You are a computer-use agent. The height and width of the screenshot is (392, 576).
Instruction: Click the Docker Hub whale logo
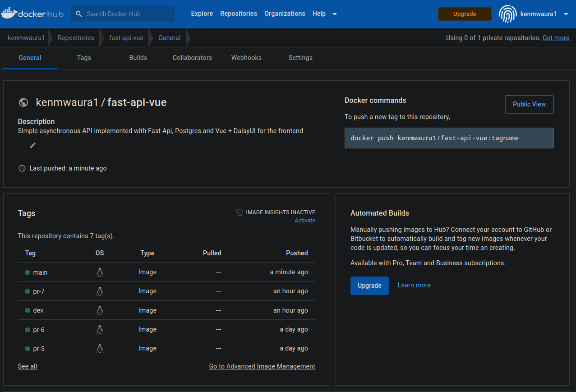pos(32,14)
